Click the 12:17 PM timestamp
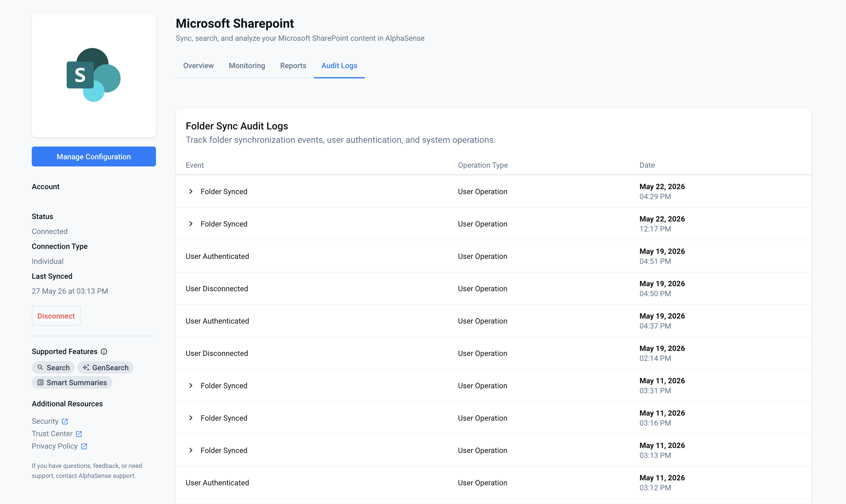Screen dimensions: 846x504 tap(655, 229)
